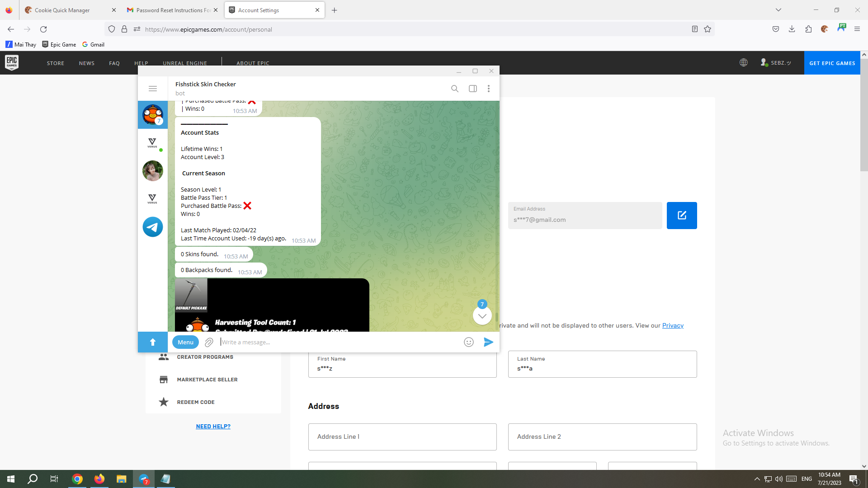The width and height of the screenshot is (868, 488).
Task: Open Epic Game bookmark
Action: click(59, 44)
